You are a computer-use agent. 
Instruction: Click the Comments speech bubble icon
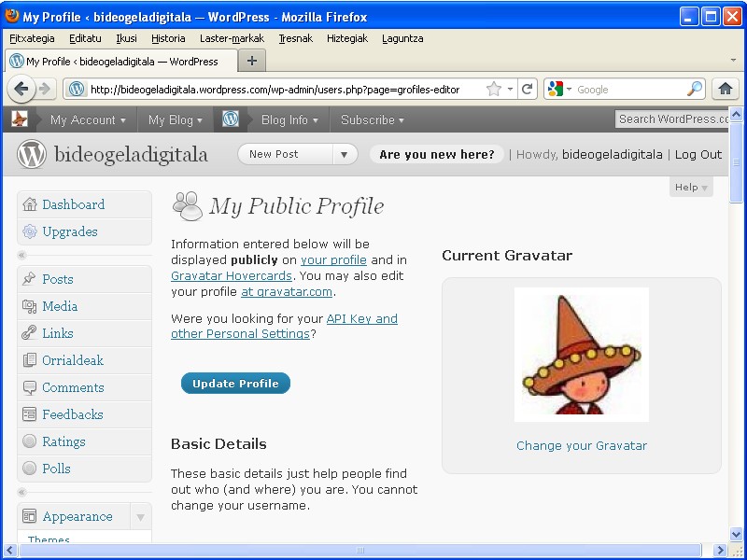pos(29,387)
